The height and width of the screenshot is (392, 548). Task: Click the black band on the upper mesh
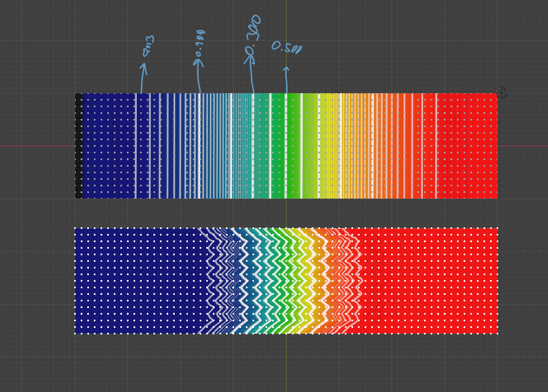(78, 146)
